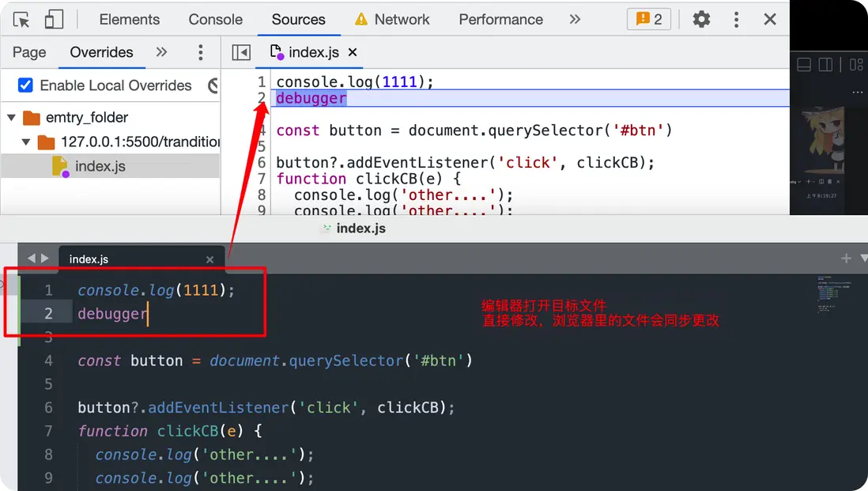
Task: Click the function clickCB line in the text editor
Action: click(x=170, y=431)
